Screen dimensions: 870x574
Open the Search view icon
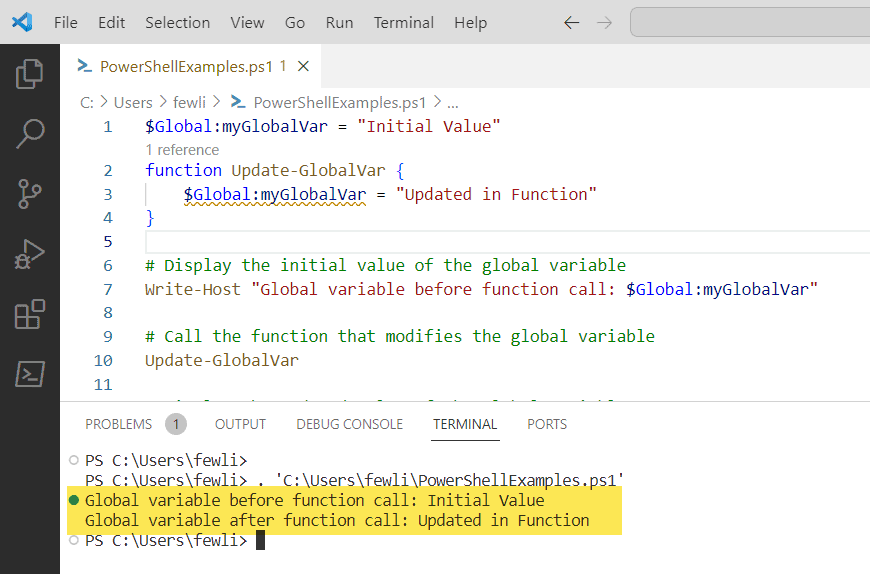(x=29, y=134)
